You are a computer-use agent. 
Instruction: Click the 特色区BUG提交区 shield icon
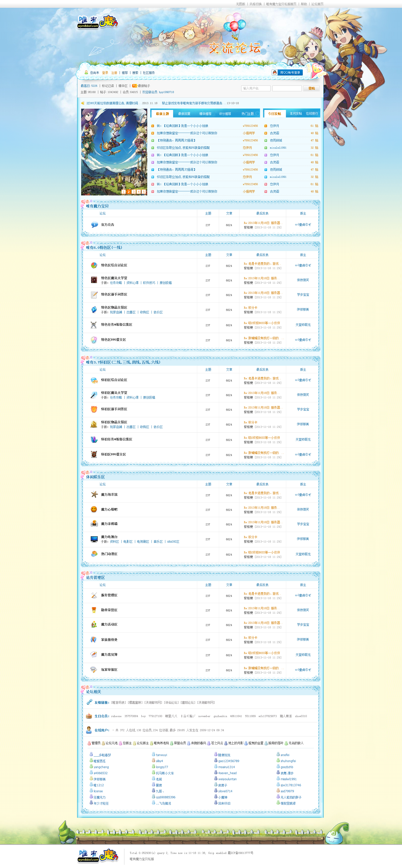click(94, 340)
